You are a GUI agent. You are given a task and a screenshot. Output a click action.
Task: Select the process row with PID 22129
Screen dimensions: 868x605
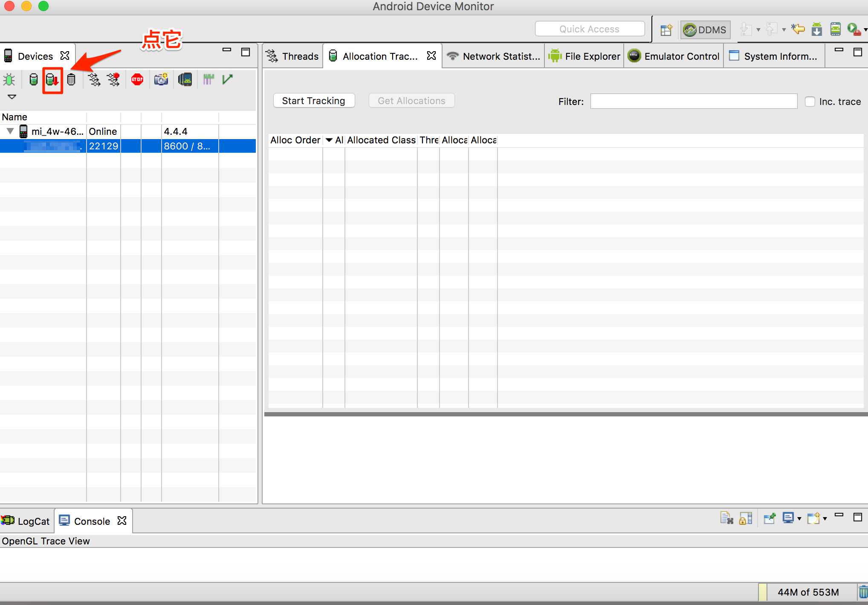click(x=128, y=146)
